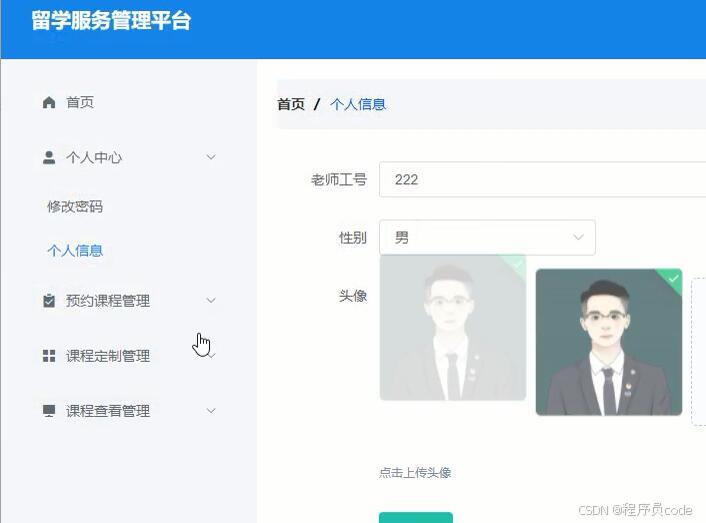Click the faded avatar thumbnail

click(453, 327)
